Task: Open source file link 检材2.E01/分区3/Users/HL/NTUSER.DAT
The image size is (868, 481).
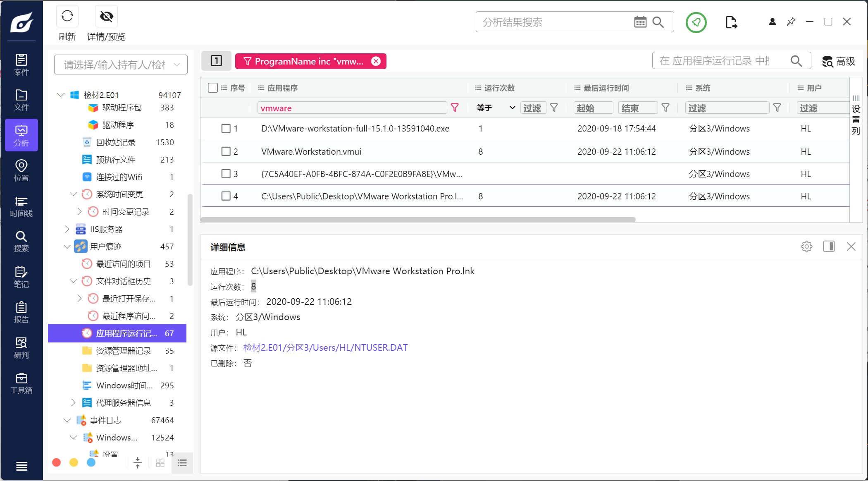Action: 325,348
